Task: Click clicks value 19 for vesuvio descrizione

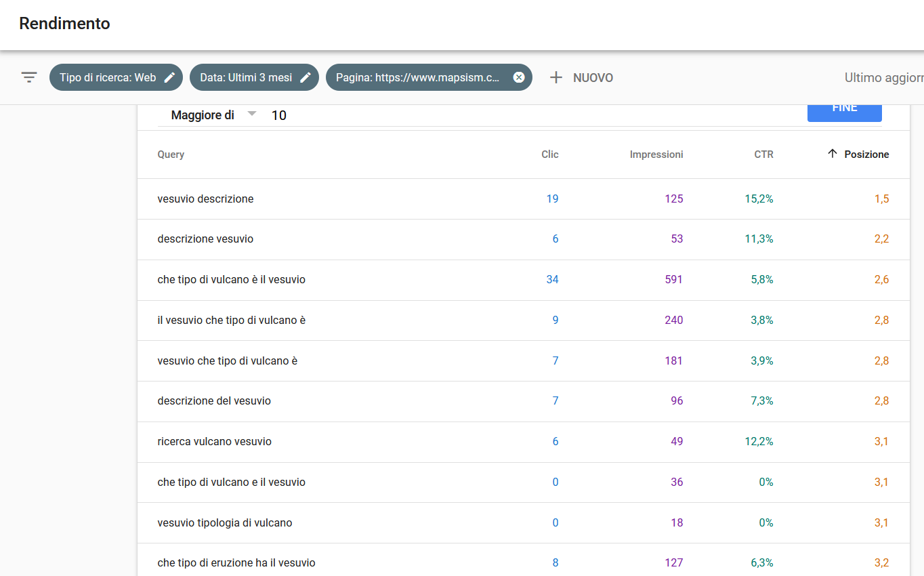Action: click(x=553, y=199)
